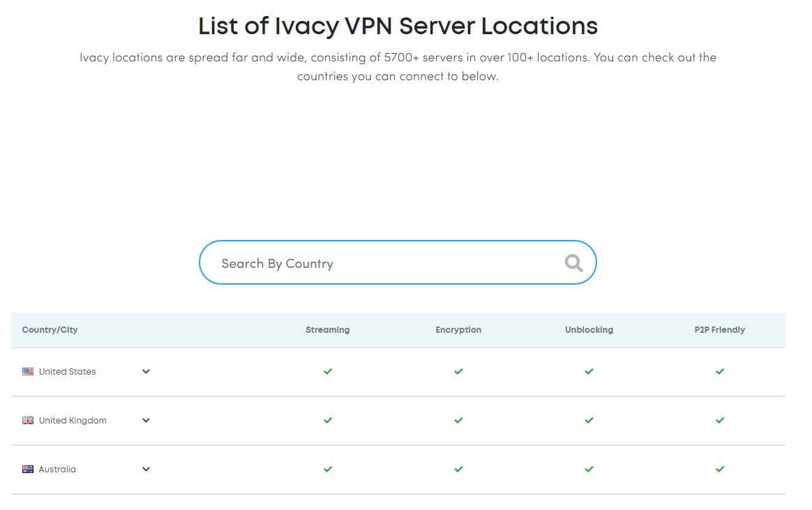Click United States Streaming checkmark

pyautogui.click(x=328, y=372)
